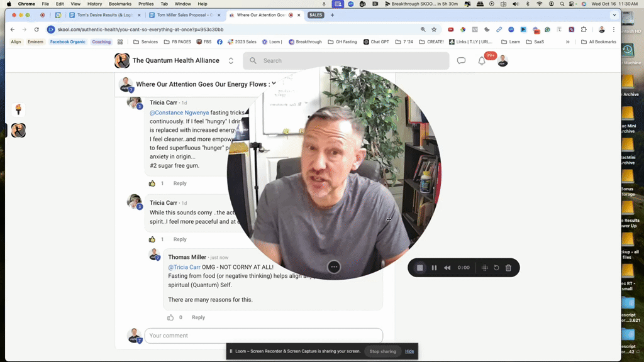
Task: Click Stop sharing in the Loom bar
Action: pos(383,351)
